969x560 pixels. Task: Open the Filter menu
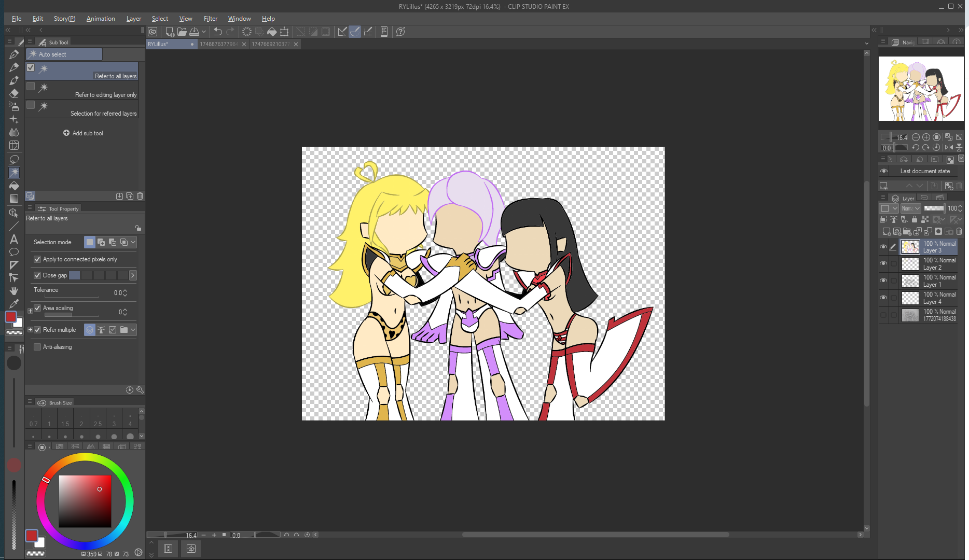210,19
